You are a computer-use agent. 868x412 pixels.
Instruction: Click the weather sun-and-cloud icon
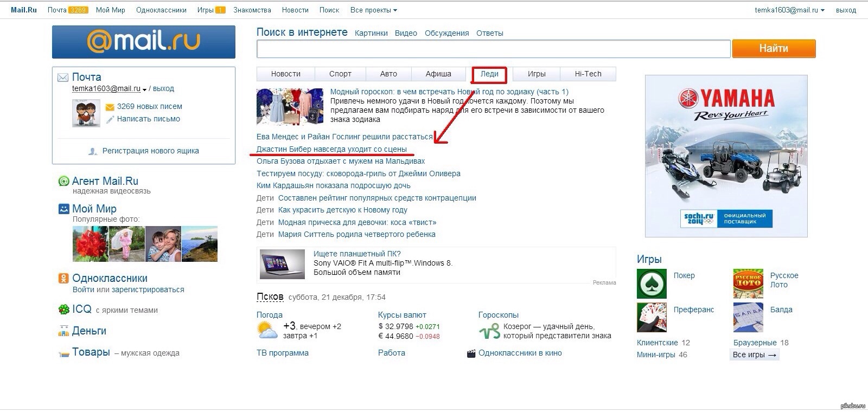[267, 330]
